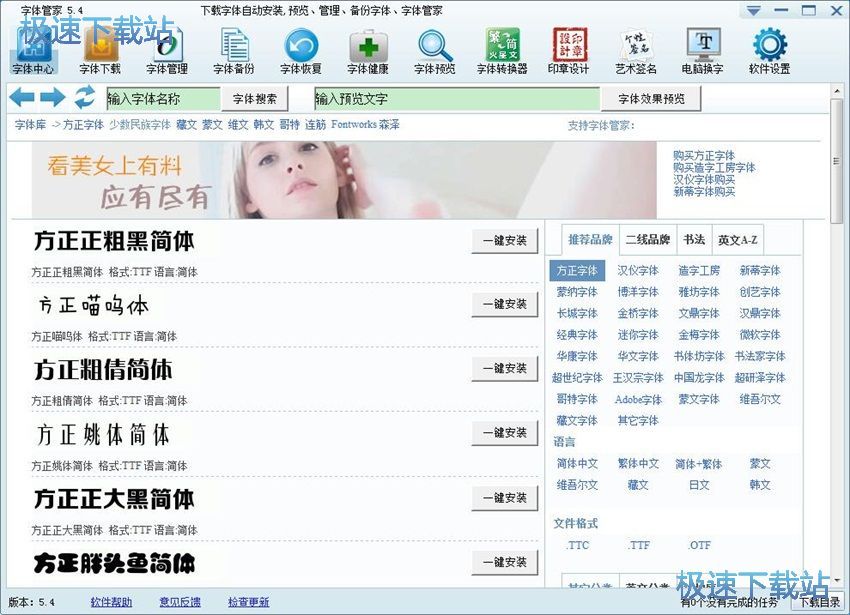Install 方正粗倩简体 with 一键安装
The image size is (850, 615).
[505, 368]
